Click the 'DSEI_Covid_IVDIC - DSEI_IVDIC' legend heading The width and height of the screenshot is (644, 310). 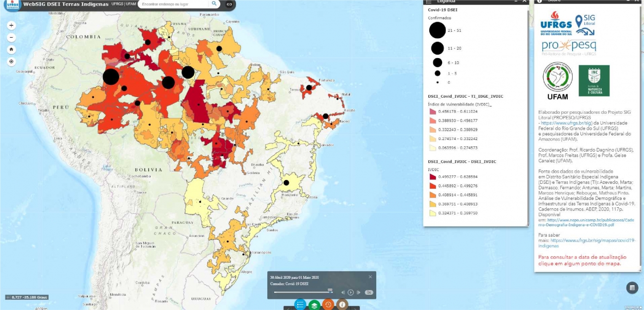pos(462,162)
